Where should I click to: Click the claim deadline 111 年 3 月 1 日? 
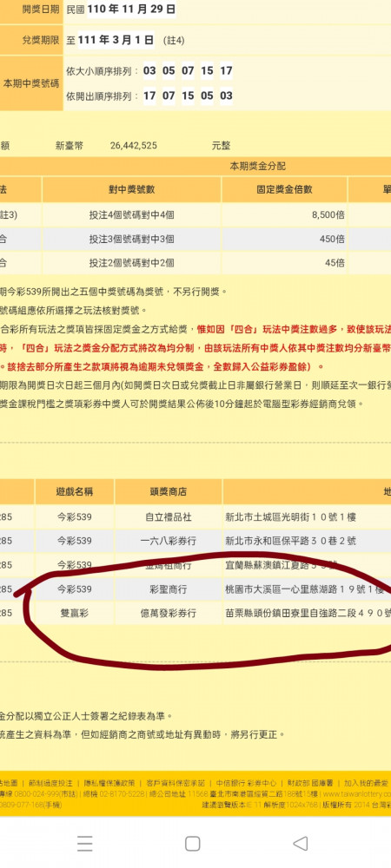(116, 40)
